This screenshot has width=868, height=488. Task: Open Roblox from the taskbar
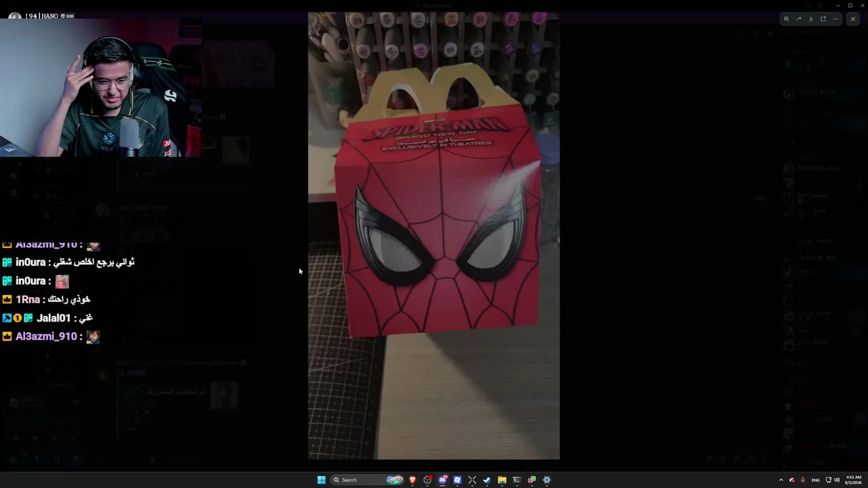457,480
